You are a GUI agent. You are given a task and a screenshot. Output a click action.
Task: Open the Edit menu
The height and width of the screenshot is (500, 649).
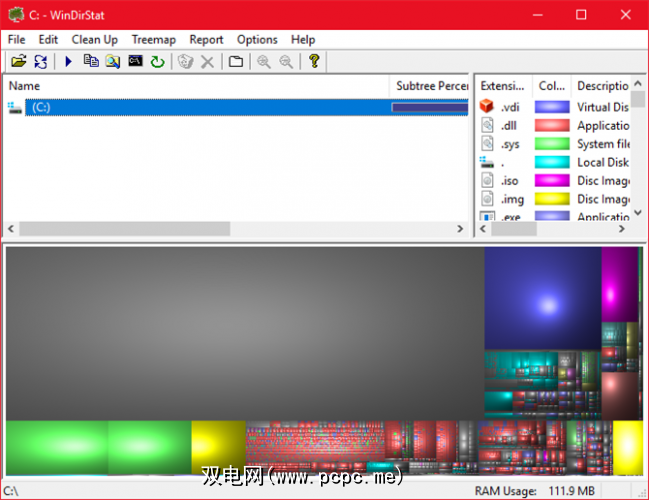point(48,40)
